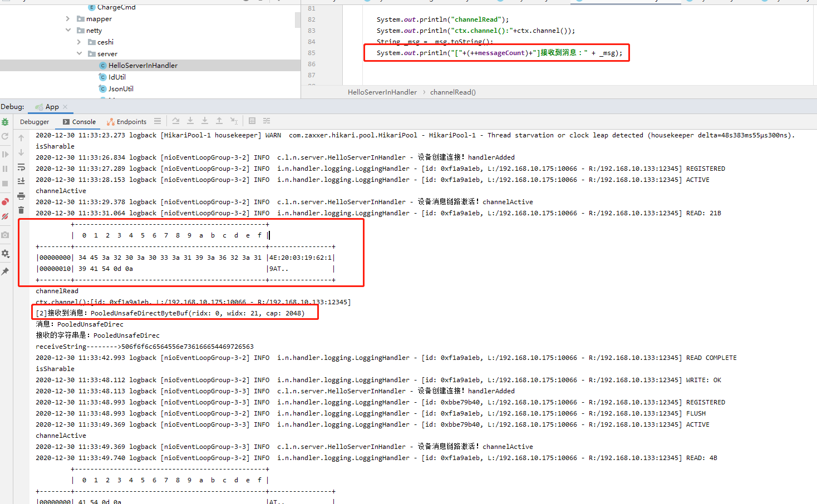Take a thread dump with the camera icon
This screenshot has height=504, width=817.
coord(5,235)
